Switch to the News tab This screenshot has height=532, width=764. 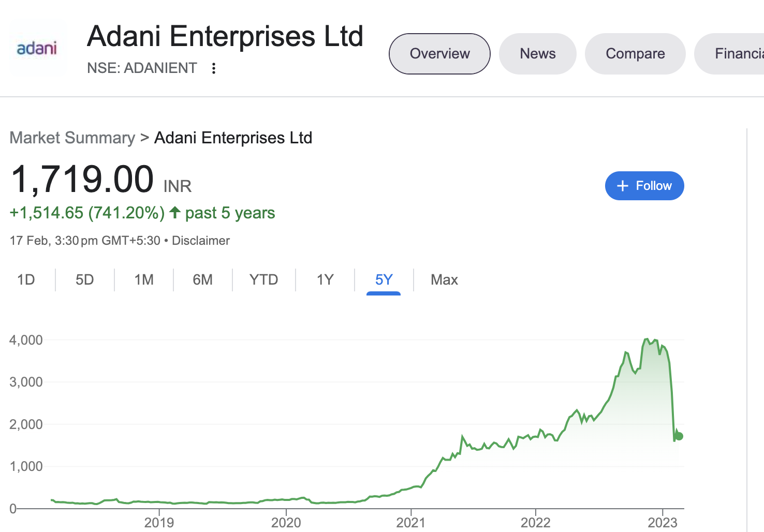(x=537, y=54)
